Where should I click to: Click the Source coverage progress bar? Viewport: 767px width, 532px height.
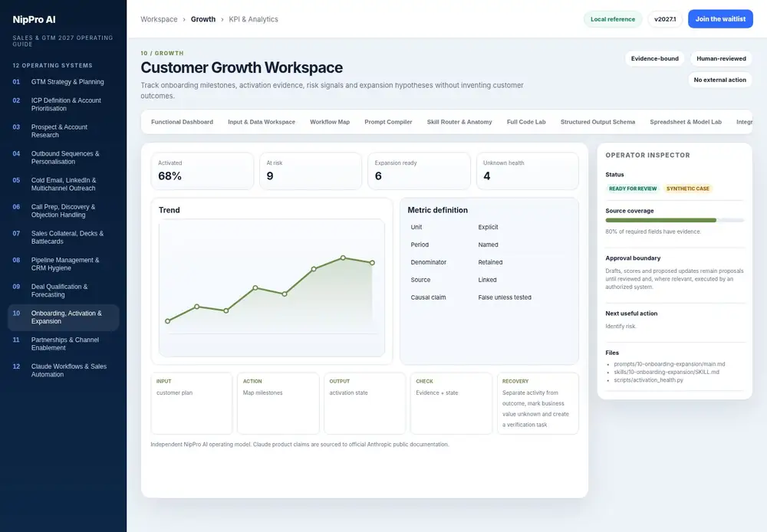tap(674, 221)
